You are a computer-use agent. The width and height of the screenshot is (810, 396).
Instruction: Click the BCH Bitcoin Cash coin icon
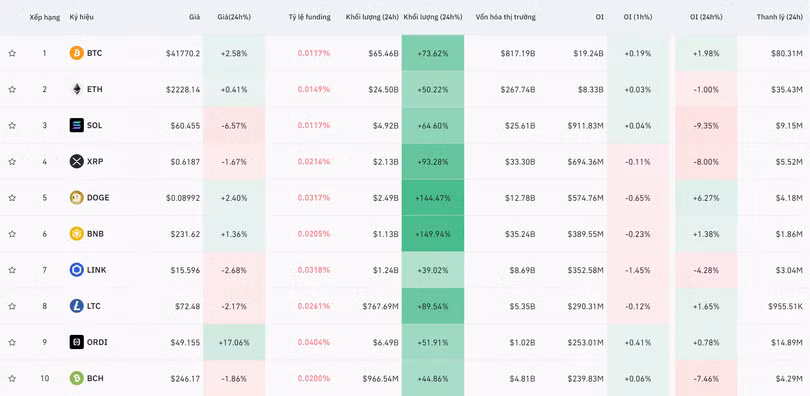[x=76, y=378]
